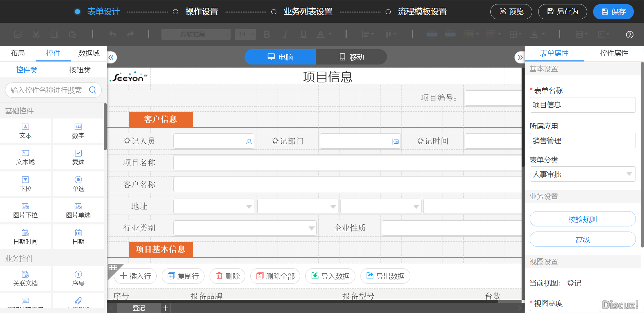The width and height of the screenshot is (644, 313).
Task: Select the 电脑 desktop view
Action: tap(280, 57)
